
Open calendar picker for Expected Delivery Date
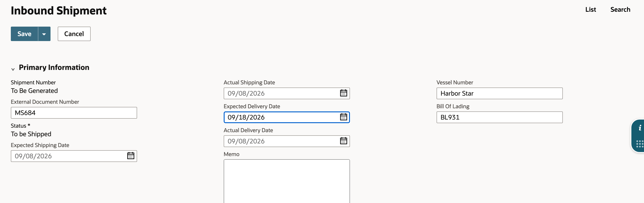point(343,117)
